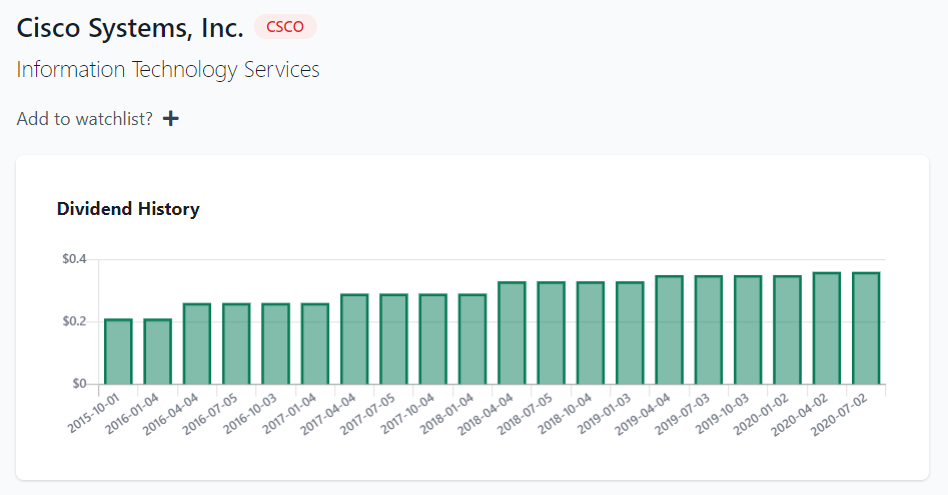Select the 2017-07-05 dividend bar
The width and height of the screenshot is (948, 495).
394,339
